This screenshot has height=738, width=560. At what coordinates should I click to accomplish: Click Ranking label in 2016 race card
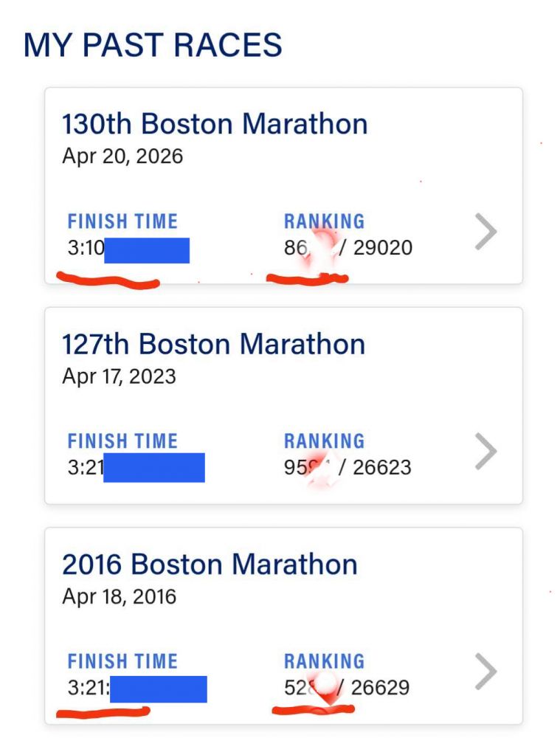[x=324, y=661]
